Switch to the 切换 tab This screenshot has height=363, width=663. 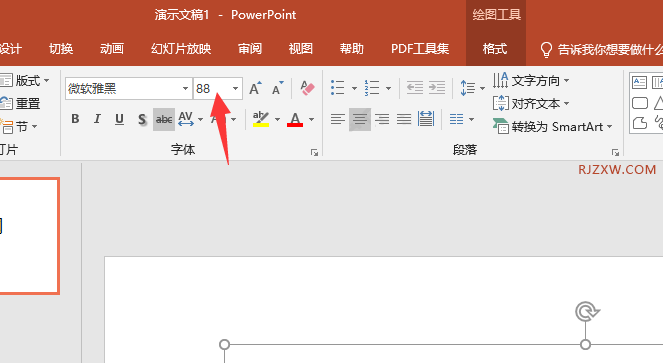point(61,49)
